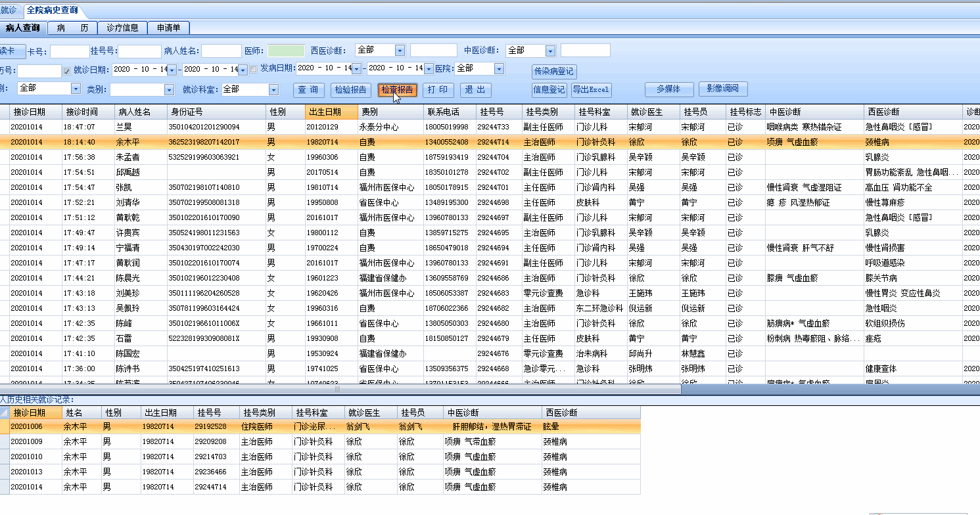Tick the 发病日期 date filter checkbox
The width and height of the screenshot is (980, 515).
(254, 69)
